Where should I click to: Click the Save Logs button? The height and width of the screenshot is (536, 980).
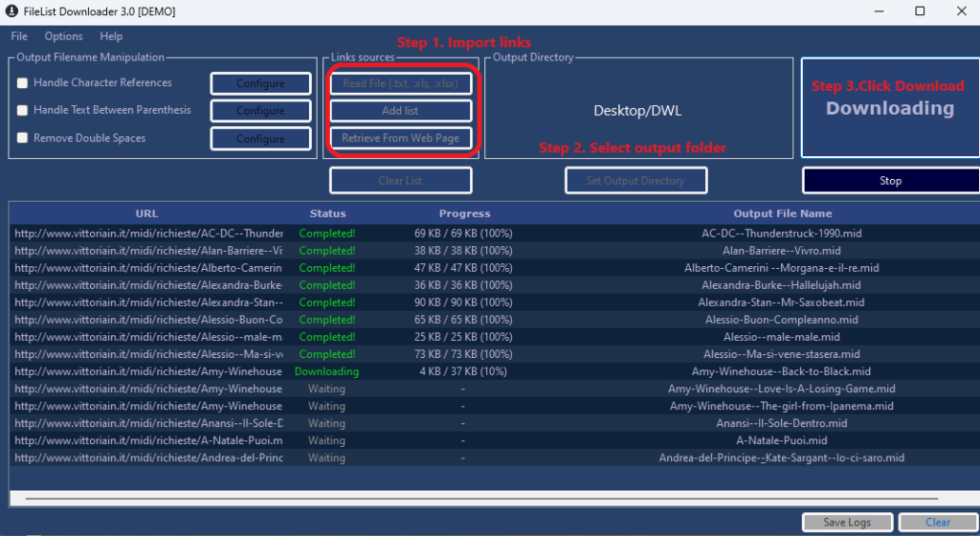point(847,523)
